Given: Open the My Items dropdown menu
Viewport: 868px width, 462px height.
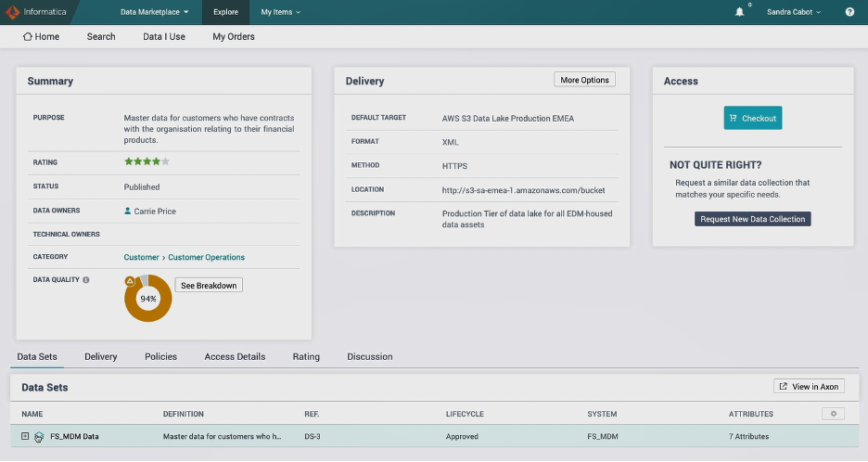Looking at the screenshot, I should (x=280, y=12).
